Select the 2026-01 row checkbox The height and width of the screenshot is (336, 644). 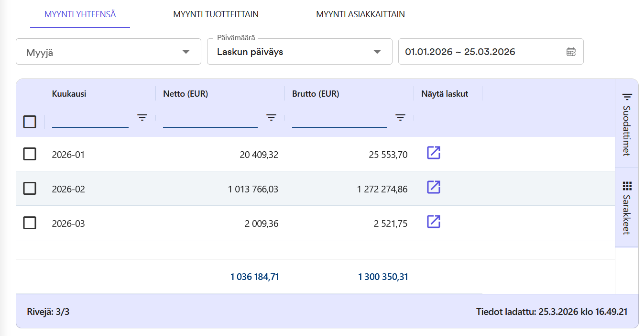click(30, 154)
